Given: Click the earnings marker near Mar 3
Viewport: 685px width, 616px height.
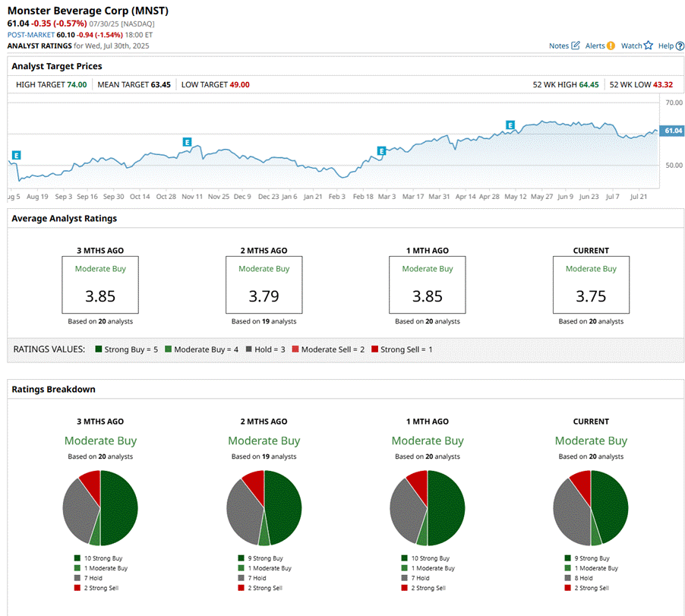Looking at the screenshot, I should coord(381,151).
